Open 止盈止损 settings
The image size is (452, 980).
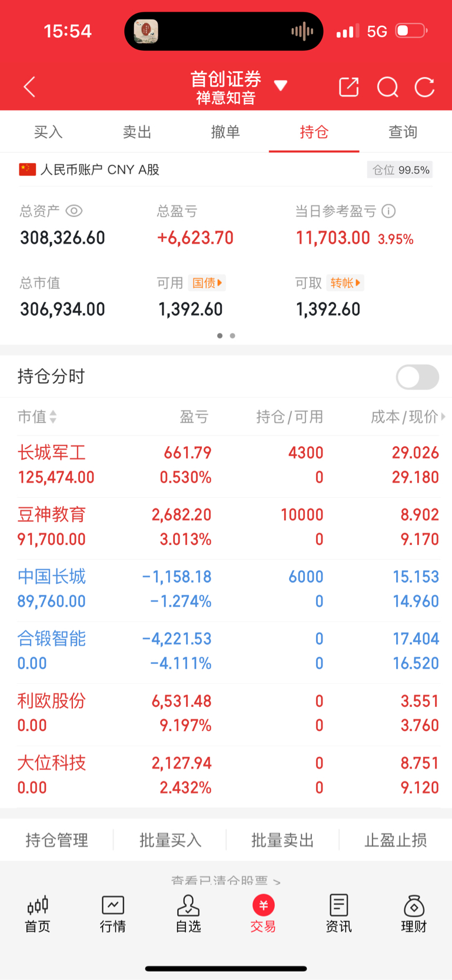(395, 840)
